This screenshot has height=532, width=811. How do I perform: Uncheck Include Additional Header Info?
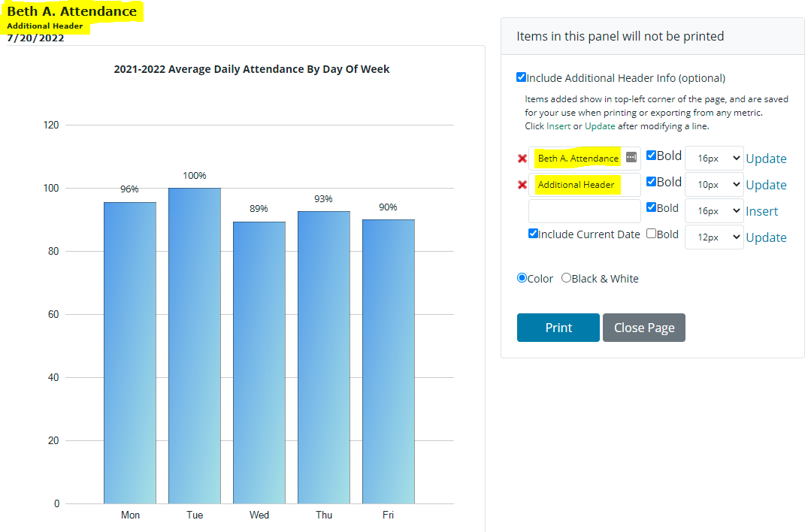tap(522, 77)
